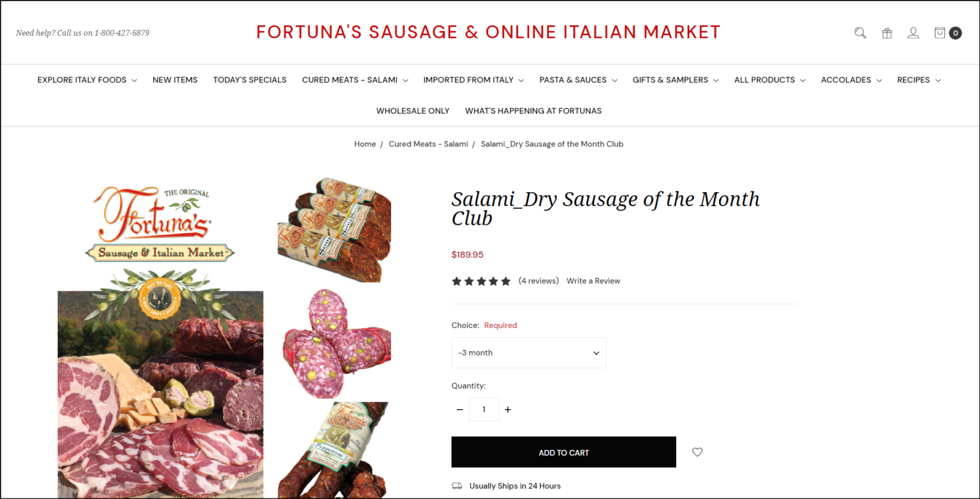The width and height of the screenshot is (980, 499).
Task: Open the Write a Review link
Action: point(593,281)
